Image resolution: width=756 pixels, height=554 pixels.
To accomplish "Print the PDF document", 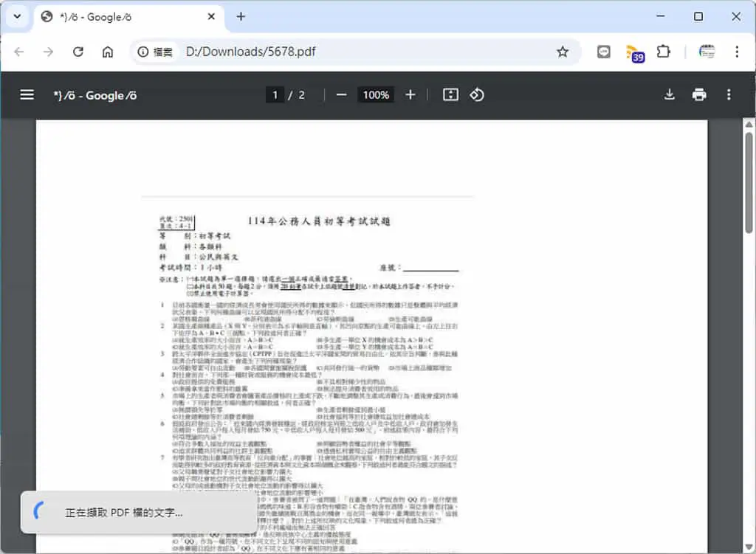I will click(699, 95).
